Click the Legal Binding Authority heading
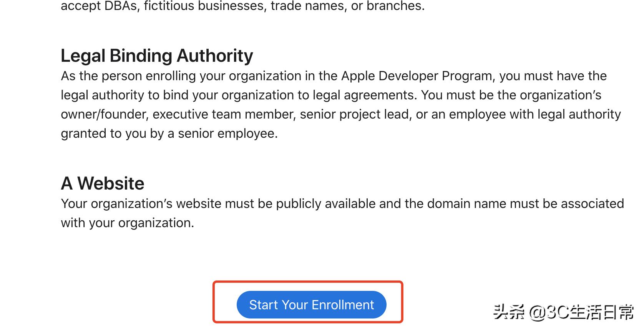The image size is (644, 330). 157,56
